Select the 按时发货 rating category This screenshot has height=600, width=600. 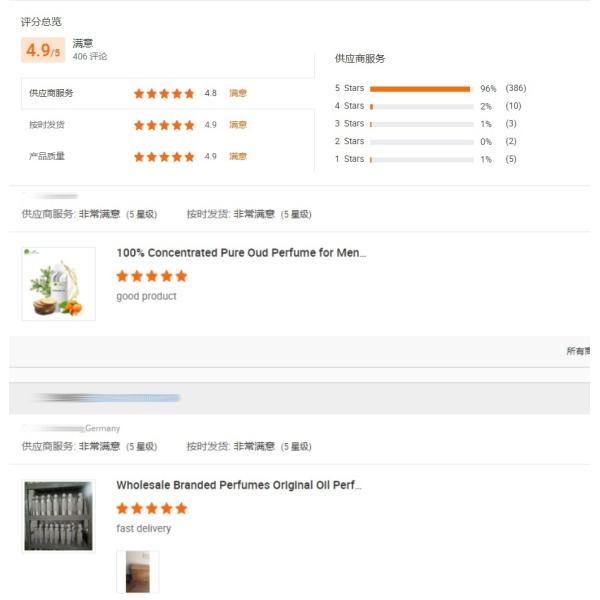point(47,125)
